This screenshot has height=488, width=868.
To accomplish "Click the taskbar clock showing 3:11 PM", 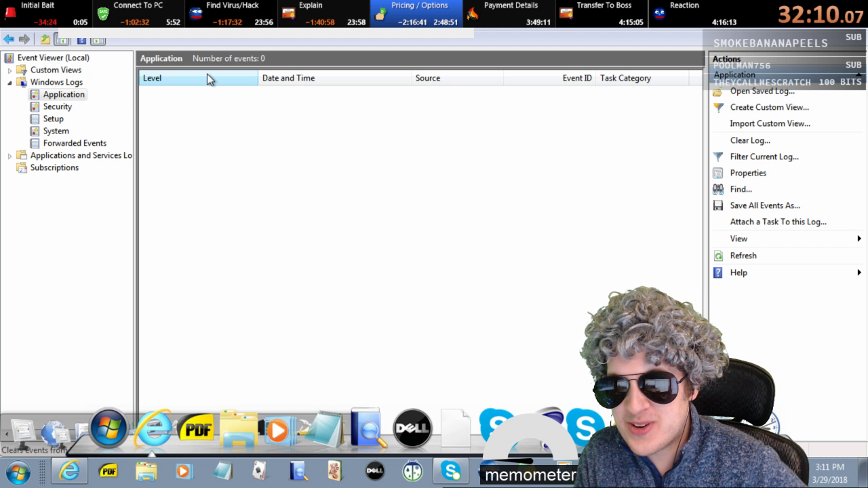I will (830, 473).
